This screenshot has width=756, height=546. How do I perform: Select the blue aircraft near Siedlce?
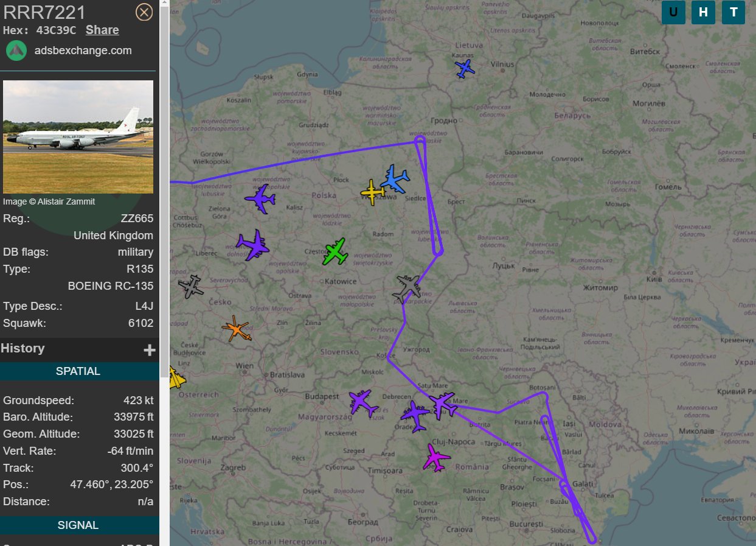coord(395,180)
